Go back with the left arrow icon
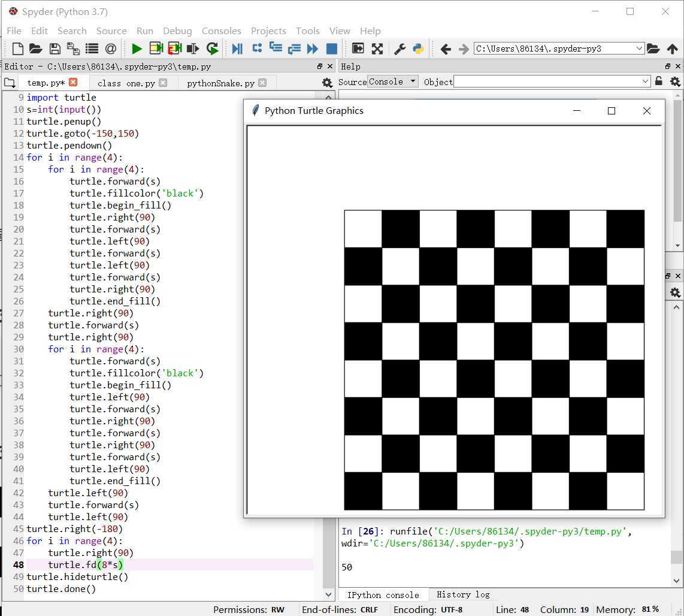This screenshot has width=684, height=616. [x=446, y=49]
